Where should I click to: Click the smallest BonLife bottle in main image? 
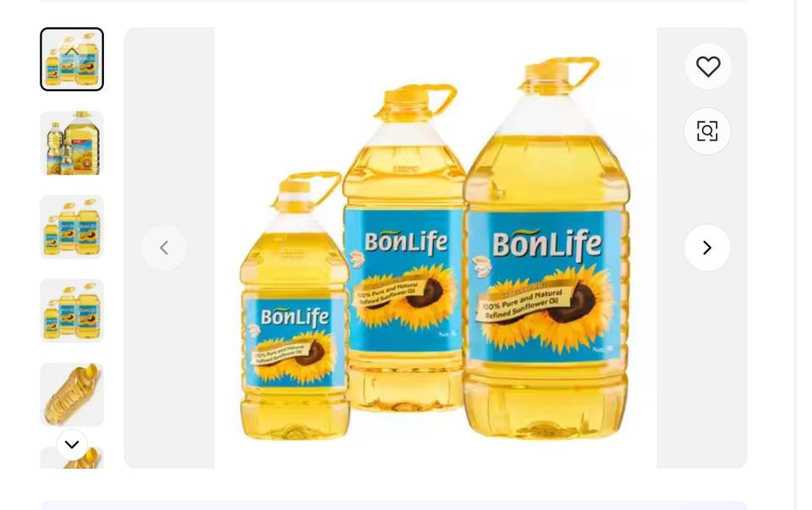(294, 306)
